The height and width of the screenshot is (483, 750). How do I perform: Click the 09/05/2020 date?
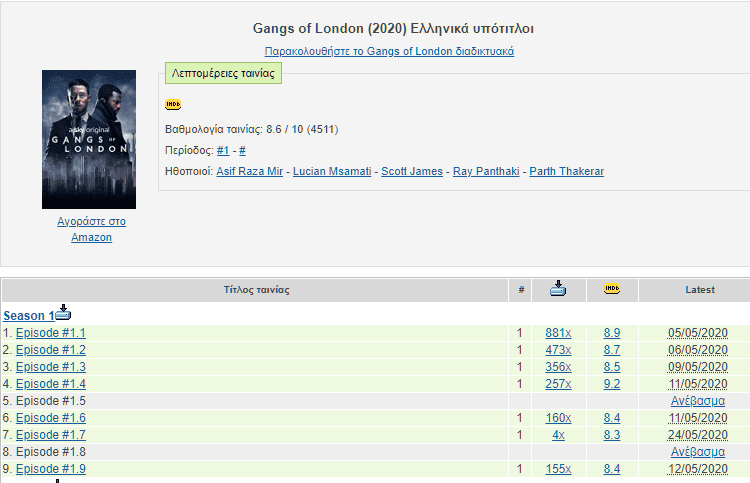(698, 367)
